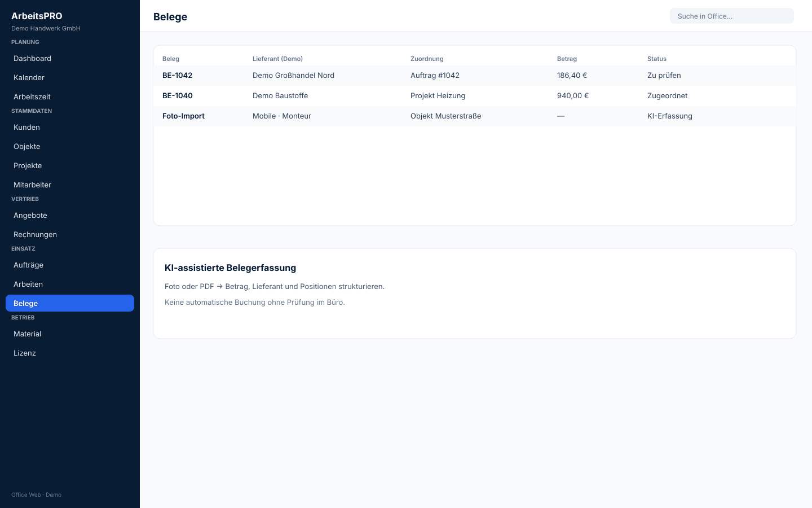The width and height of the screenshot is (812, 508).
Task: Click supplier Demo Baustoffe
Action: [280, 96]
